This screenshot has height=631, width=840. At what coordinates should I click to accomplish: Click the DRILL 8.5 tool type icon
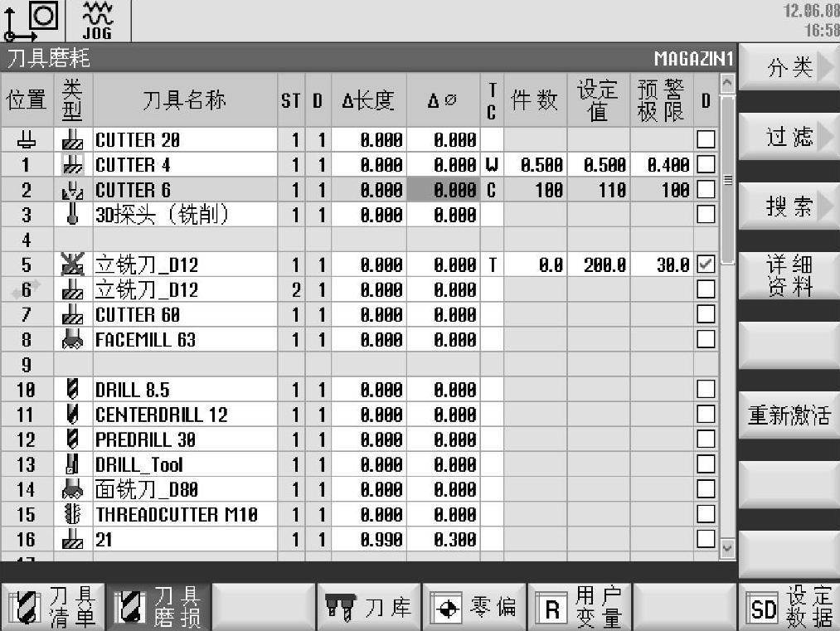coord(73,390)
